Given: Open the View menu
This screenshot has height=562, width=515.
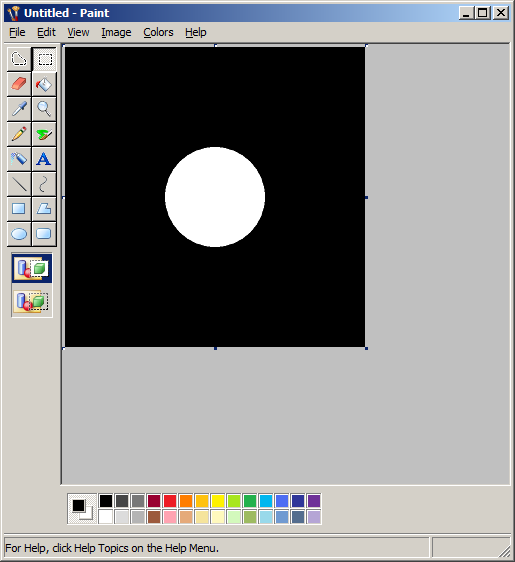Looking at the screenshot, I should pos(78,32).
